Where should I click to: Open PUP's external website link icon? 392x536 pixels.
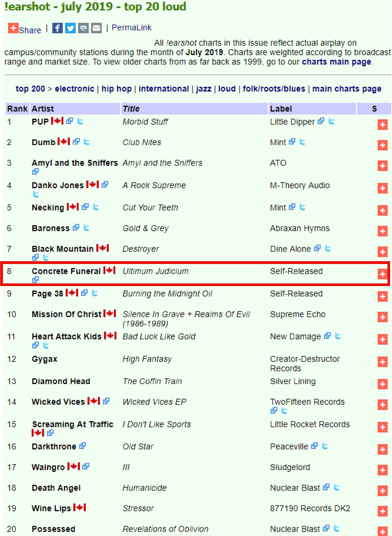pos(69,121)
